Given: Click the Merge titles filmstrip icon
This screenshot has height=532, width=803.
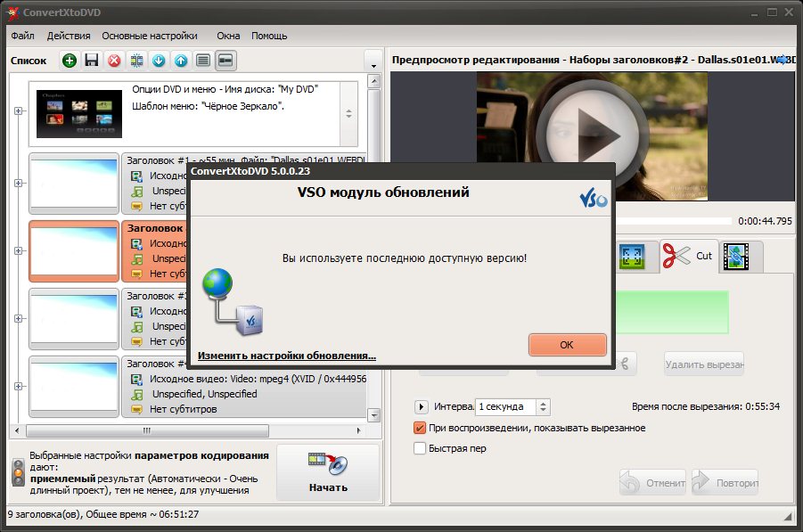Looking at the screenshot, I should [136, 61].
